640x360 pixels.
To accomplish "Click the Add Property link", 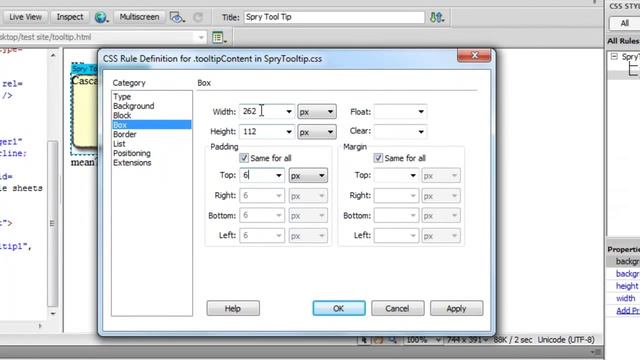I will coord(628,311).
